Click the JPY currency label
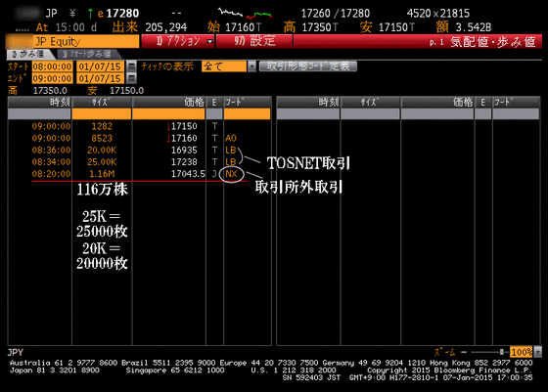 [16, 352]
